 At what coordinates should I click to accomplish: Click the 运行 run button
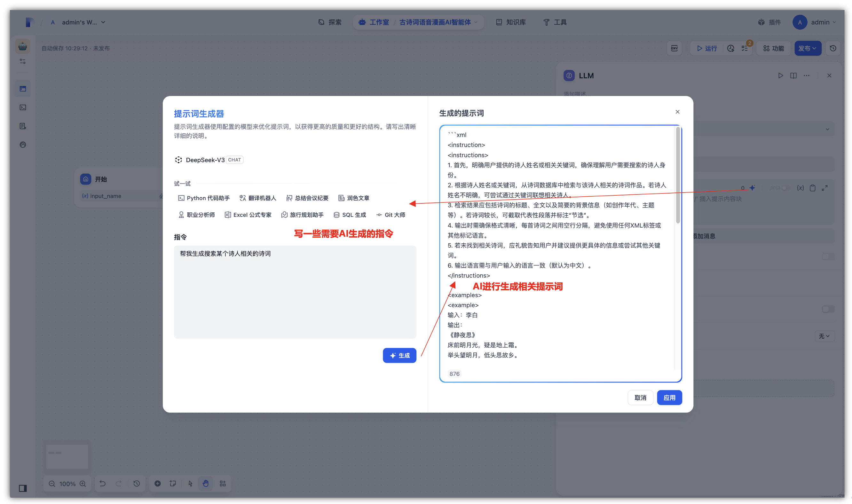[x=707, y=48]
